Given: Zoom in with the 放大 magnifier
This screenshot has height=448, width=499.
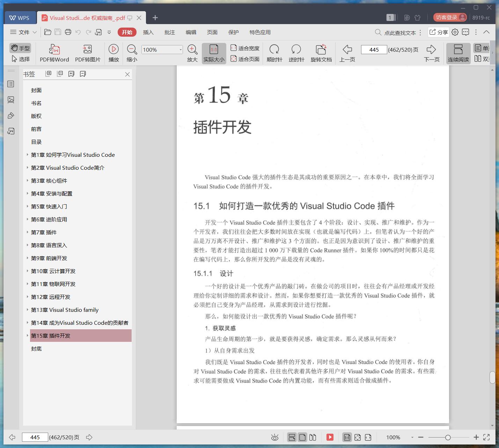Looking at the screenshot, I should pyautogui.click(x=192, y=53).
